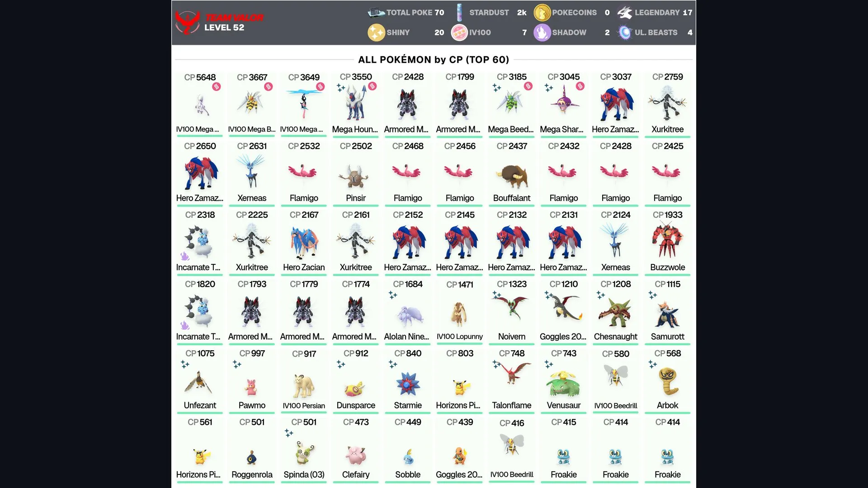Open the Sobble CP 449 entry

tap(408, 450)
